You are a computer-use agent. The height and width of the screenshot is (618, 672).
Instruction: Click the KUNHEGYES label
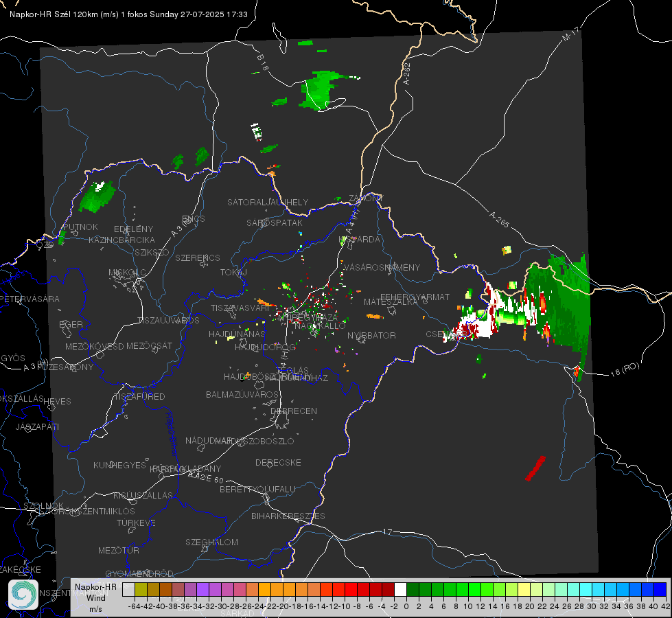pos(119,466)
